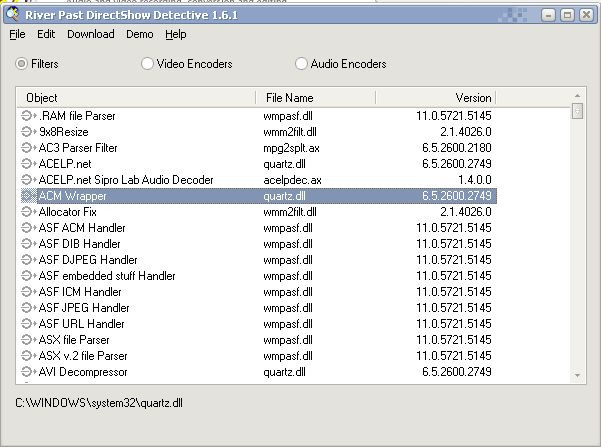Viewport: 601px width, 447px height.
Task: Click the icon beside ASF ICM Handler
Action: click(x=29, y=292)
